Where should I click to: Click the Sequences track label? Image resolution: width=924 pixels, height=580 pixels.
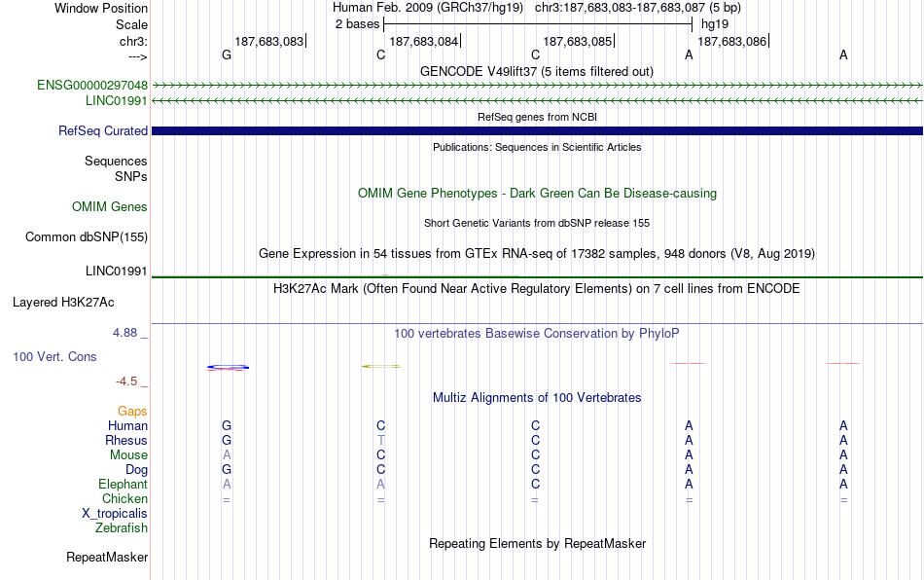[116, 161]
